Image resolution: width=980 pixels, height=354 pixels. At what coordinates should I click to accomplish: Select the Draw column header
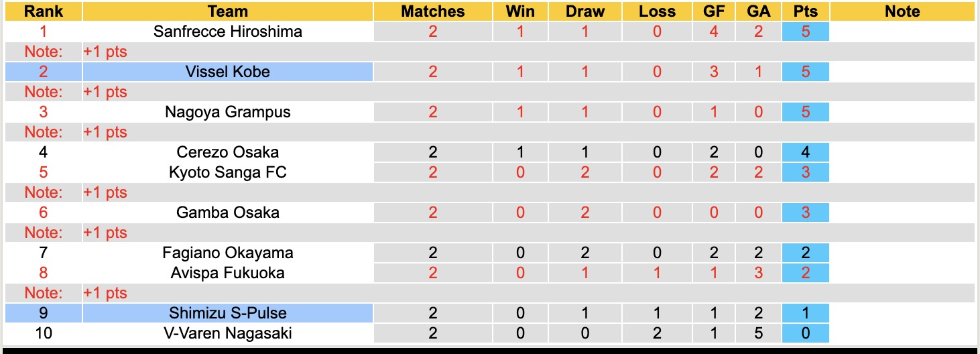coord(585,11)
